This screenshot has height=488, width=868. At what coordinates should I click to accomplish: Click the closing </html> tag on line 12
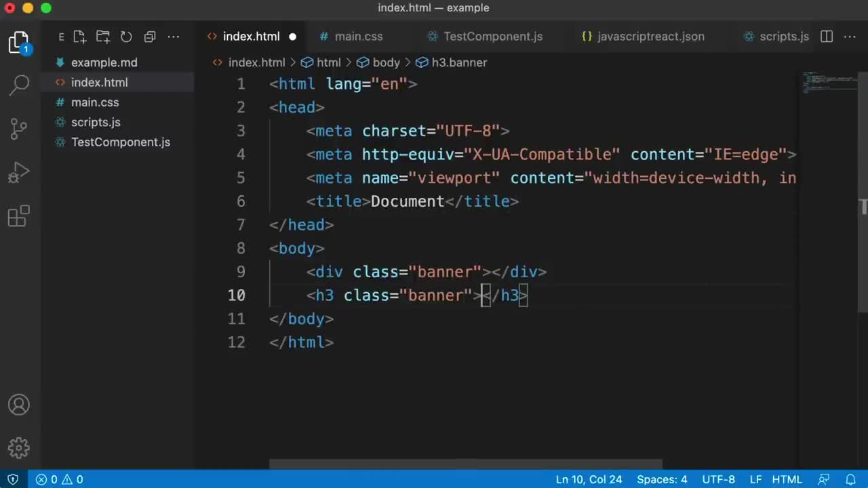pyautogui.click(x=301, y=342)
